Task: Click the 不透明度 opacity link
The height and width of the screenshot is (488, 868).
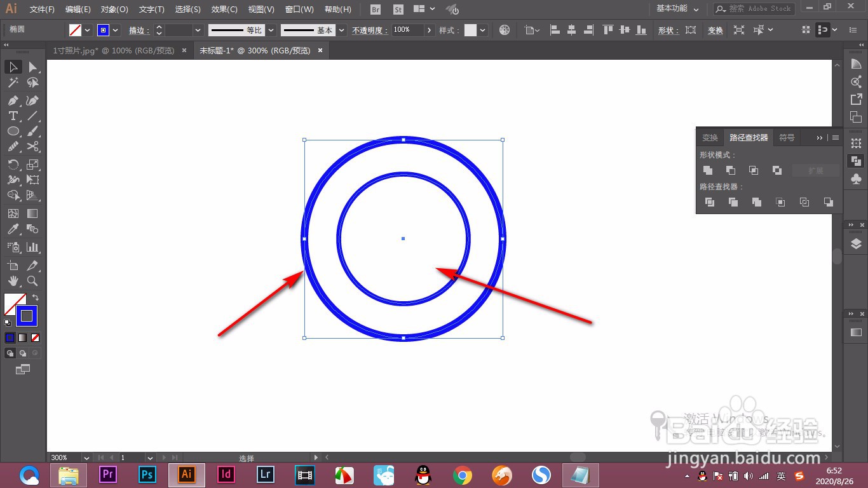Action: click(369, 30)
